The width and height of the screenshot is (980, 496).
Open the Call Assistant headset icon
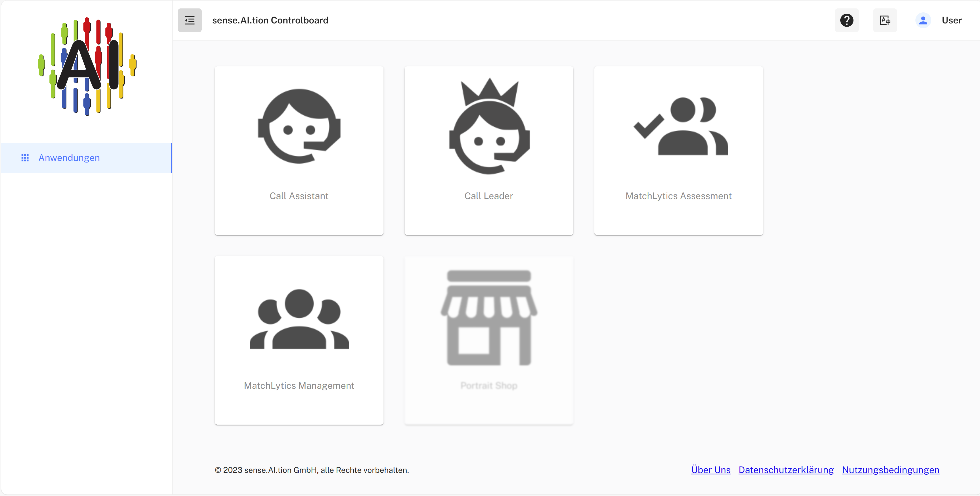coord(299,126)
